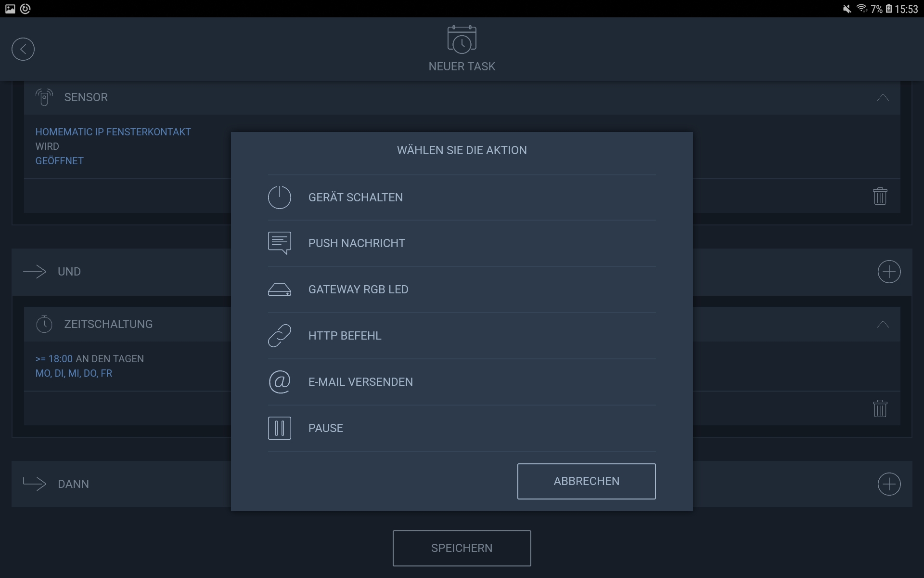
Task: Edit weekdays MO, DI, MI, DO, FR
Action: click(x=74, y=373)
